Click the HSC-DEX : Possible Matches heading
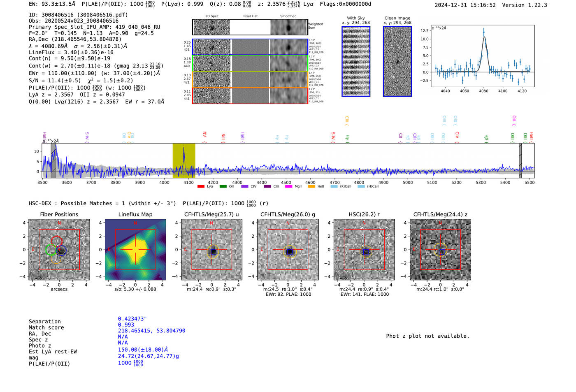Viewport: 576px width, 392px height. [102, 203]
